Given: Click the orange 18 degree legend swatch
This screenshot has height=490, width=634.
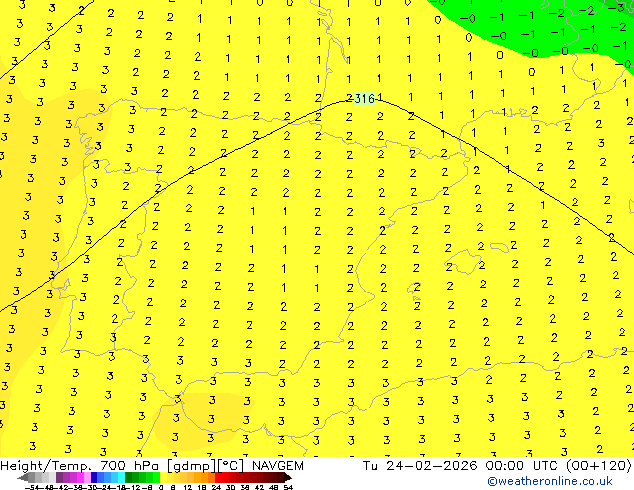Looking at the screenshot, I should click(x=205, y=477).
